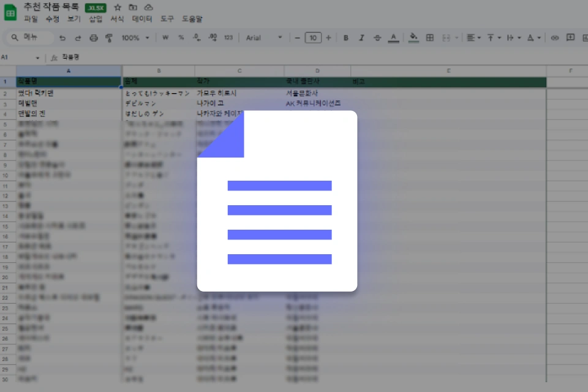Activate the paint format tool
This screenshot has height=392, width=588.
pos(109,38)
